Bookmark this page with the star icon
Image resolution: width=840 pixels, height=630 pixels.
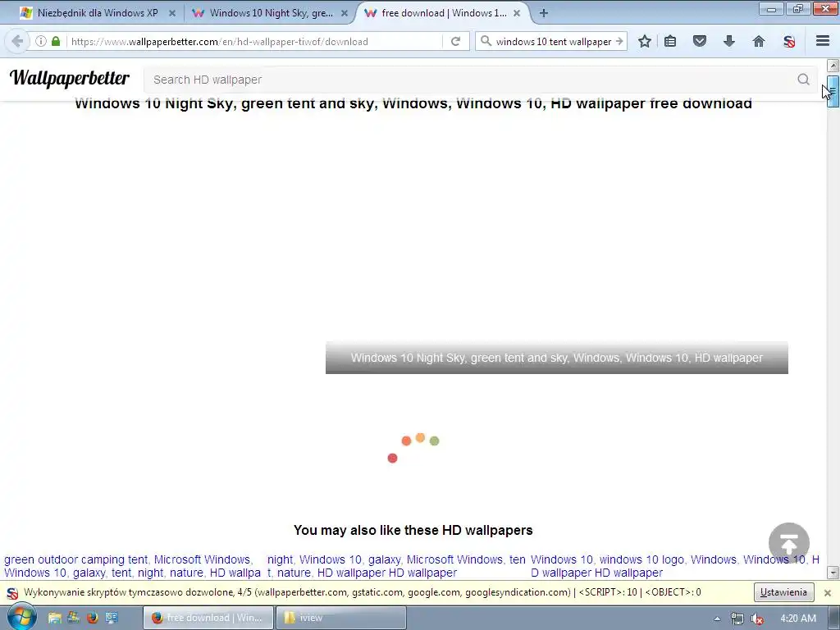(645, 41)
